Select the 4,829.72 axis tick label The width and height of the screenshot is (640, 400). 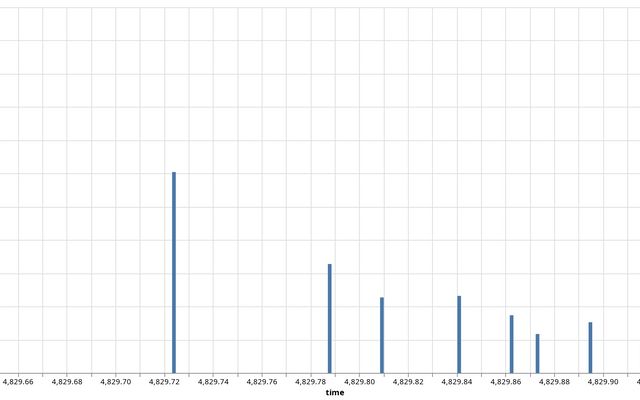pyautogui.click(x=165, y=381)
